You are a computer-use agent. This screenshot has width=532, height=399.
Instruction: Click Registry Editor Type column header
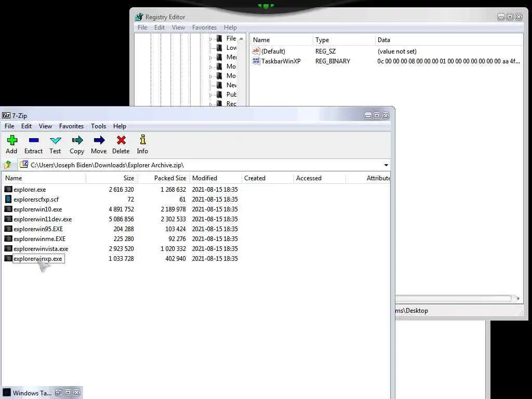point(344,40)
